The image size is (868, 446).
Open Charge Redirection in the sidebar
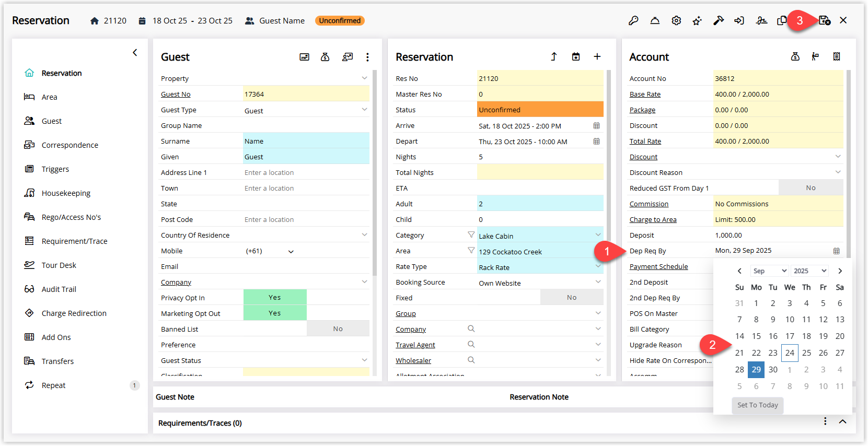click(74, 313)
